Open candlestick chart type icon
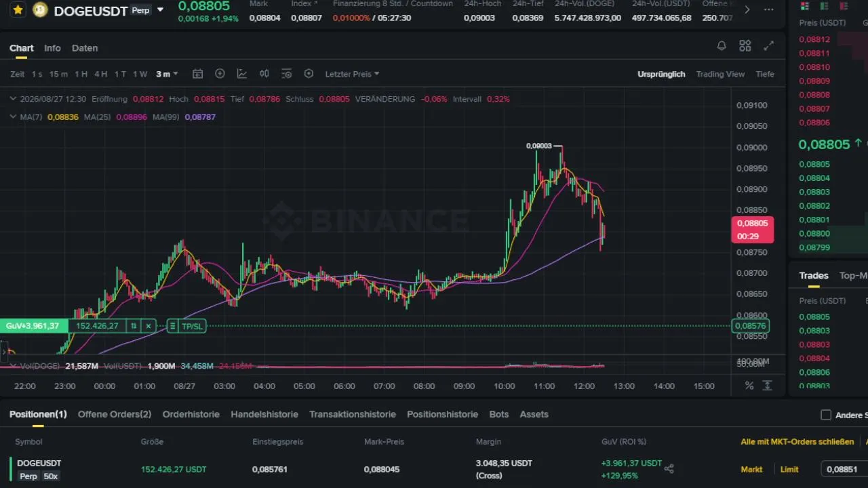The image size is (868, 488). (264, 74)
